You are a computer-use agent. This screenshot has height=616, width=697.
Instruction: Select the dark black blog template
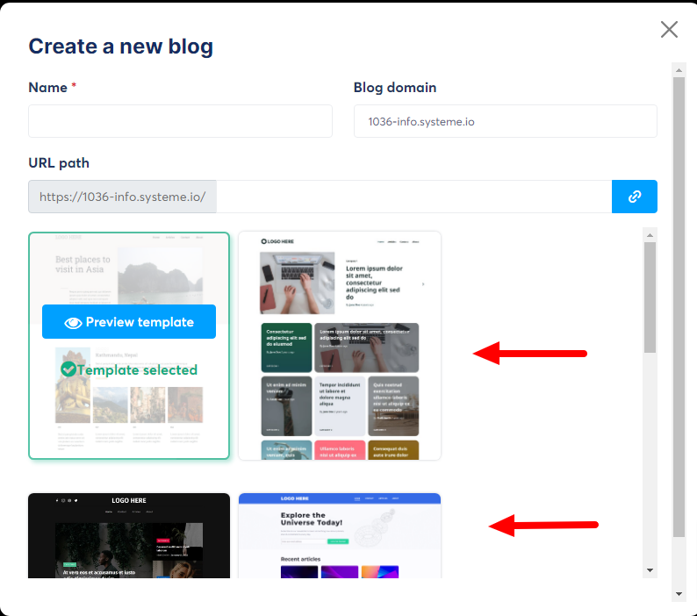click(129, 535)
